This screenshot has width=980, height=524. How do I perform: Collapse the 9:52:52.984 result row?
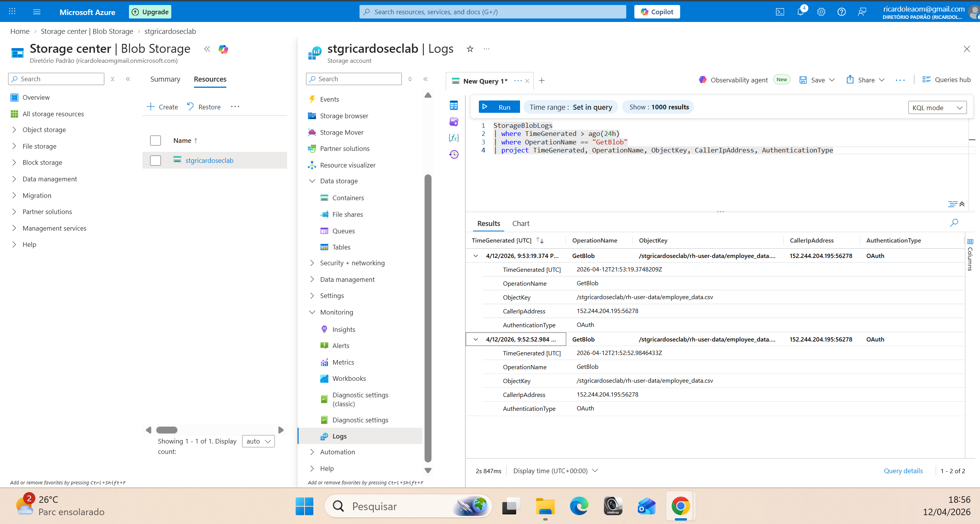(x=476, y=339)
